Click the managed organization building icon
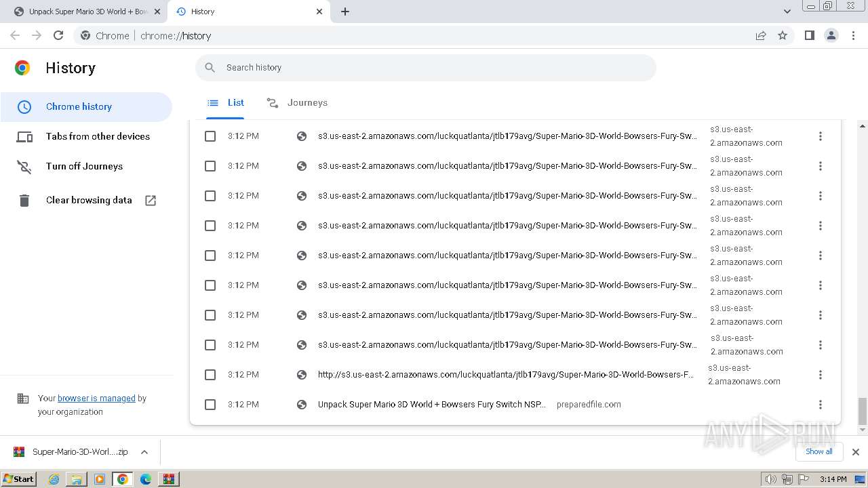868x488 pixels. click(x=22, y=399)
